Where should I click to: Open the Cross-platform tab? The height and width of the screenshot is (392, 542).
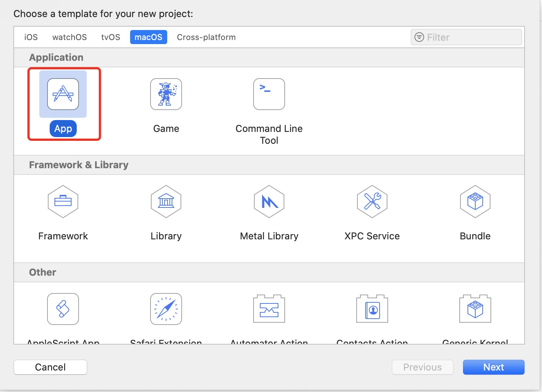click(x=206, y=37)
